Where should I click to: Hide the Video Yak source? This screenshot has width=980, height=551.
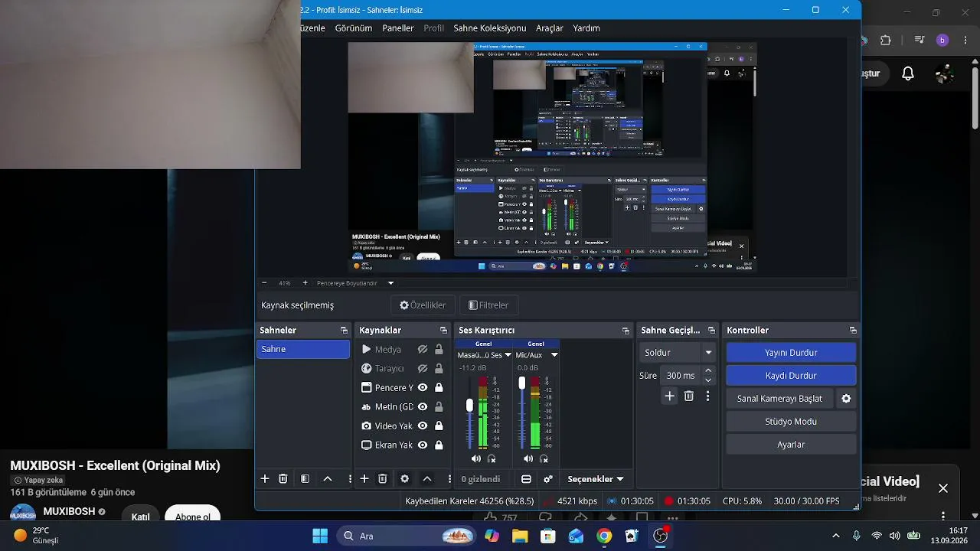click(423, 425)
